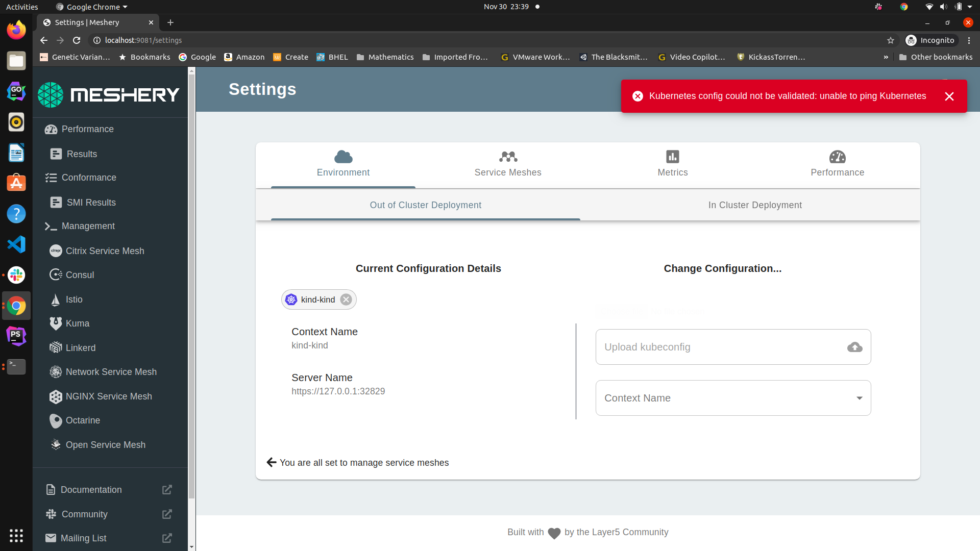Viewport: 980px width, 551px height.
Task: Switch to Service Meshes tab
Action: click(x=508, y=165)
